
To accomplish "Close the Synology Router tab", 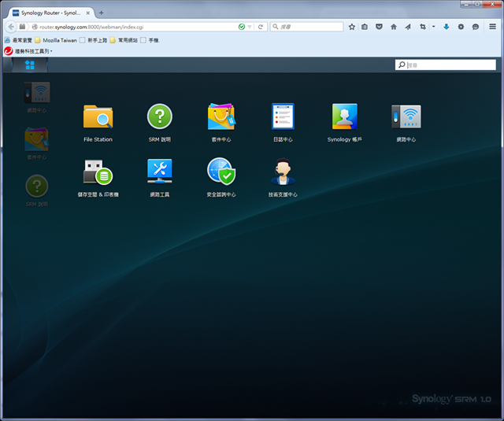I will click(x=87, y=13).
